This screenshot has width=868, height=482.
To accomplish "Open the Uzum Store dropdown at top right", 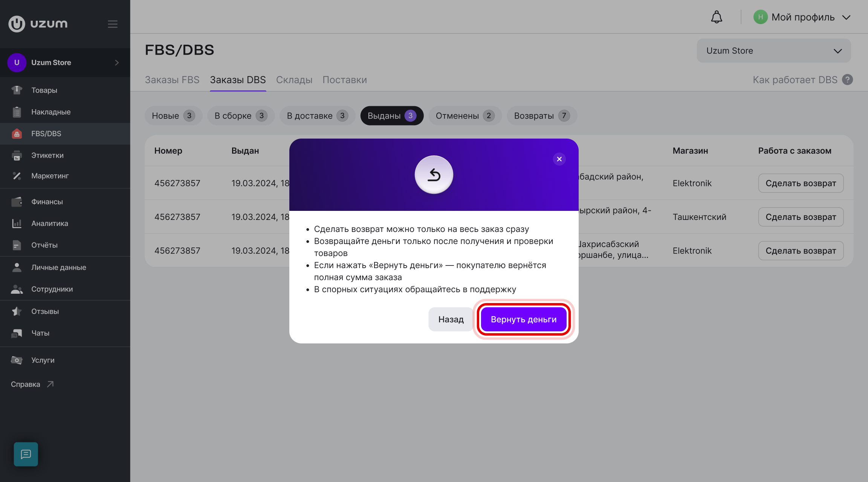I will pos(773,51).
